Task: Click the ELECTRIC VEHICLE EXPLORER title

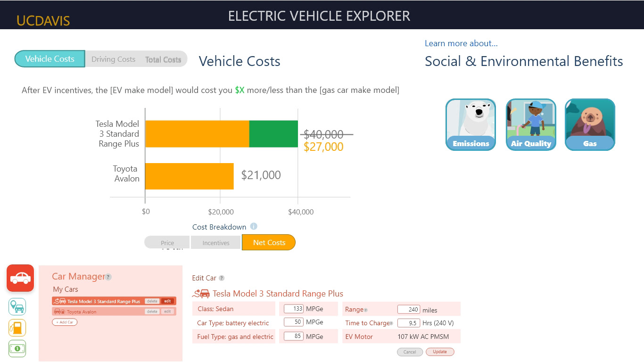Action: pos(319,16)
